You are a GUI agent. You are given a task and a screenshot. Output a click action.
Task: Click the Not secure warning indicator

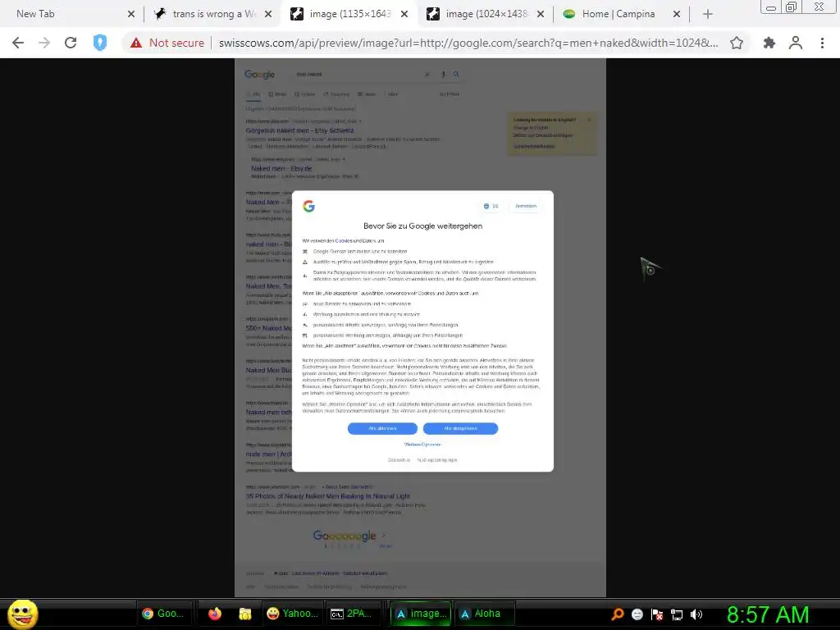(167, 43)
